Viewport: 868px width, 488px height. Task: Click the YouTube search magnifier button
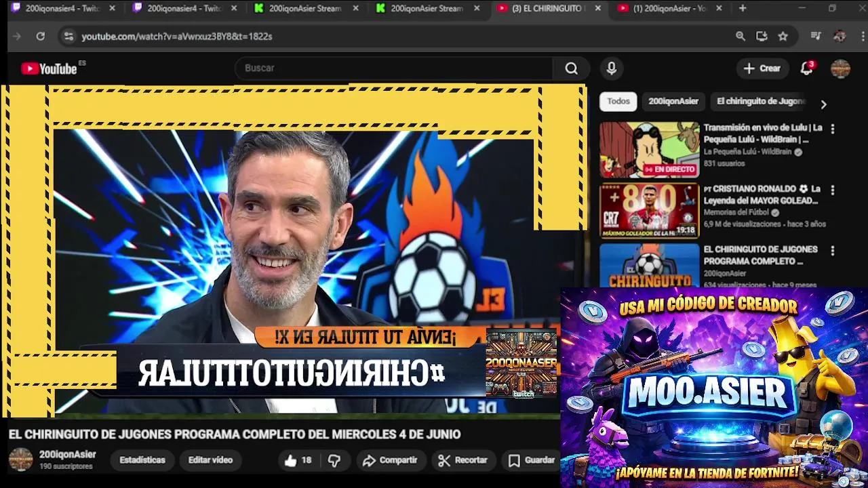572,68
